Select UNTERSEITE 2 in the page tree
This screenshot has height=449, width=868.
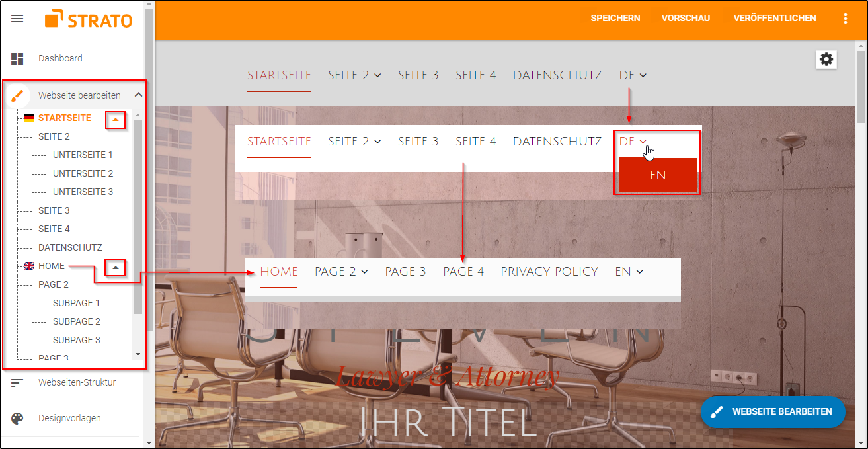tap(83, 173)
